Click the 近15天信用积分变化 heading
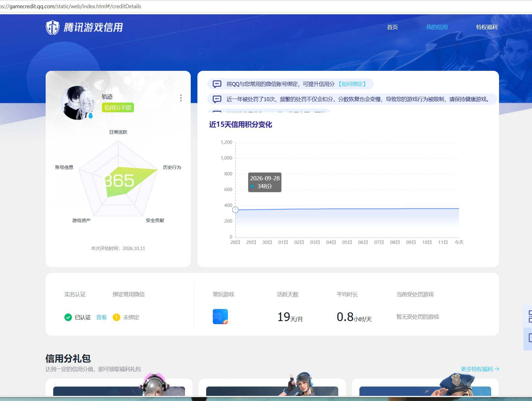The image size is (532, 401). pyautogui.click(x=241, y=124)
